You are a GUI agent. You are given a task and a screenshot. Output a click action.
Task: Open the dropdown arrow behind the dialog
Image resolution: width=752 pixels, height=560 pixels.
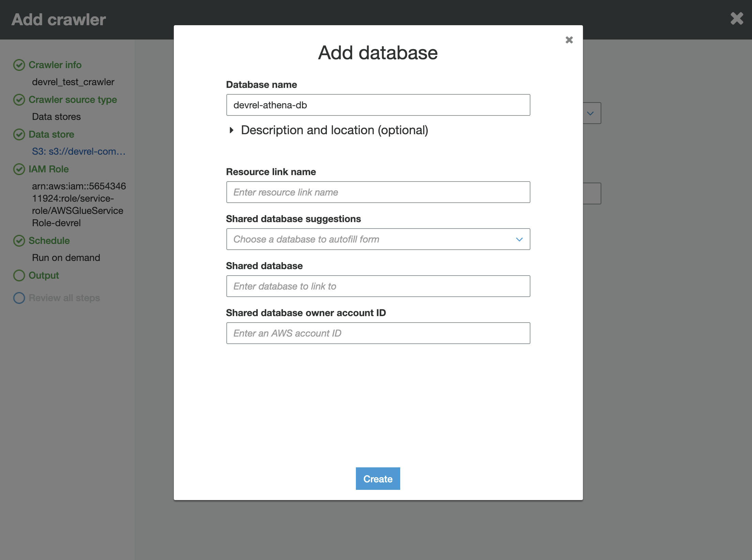591,113
